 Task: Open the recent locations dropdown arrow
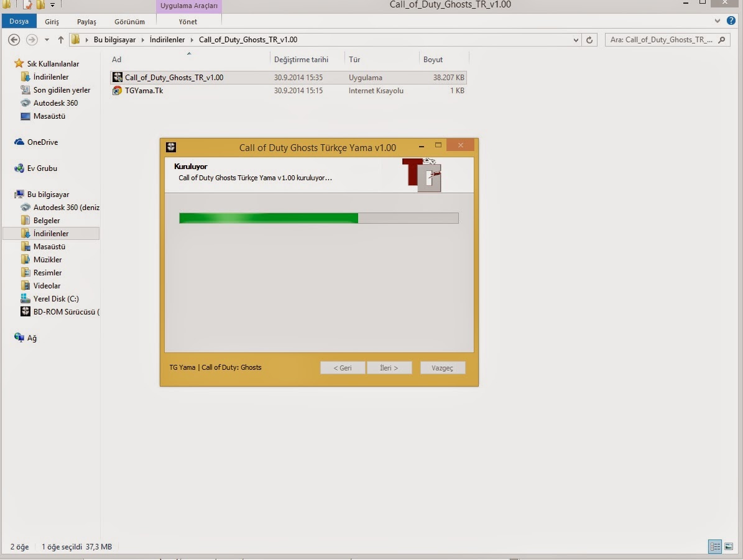pyautogui.click(x=47, y=40)
